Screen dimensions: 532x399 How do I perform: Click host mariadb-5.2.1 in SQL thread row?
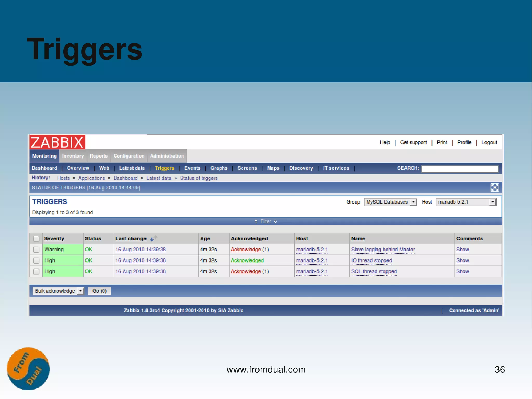[x=312, y=271]
